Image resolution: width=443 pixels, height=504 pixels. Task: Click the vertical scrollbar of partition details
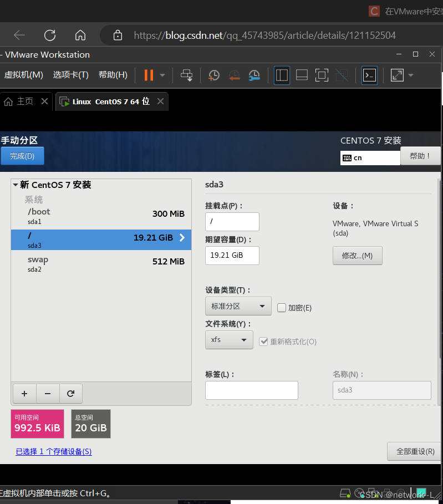pos(440,270)
